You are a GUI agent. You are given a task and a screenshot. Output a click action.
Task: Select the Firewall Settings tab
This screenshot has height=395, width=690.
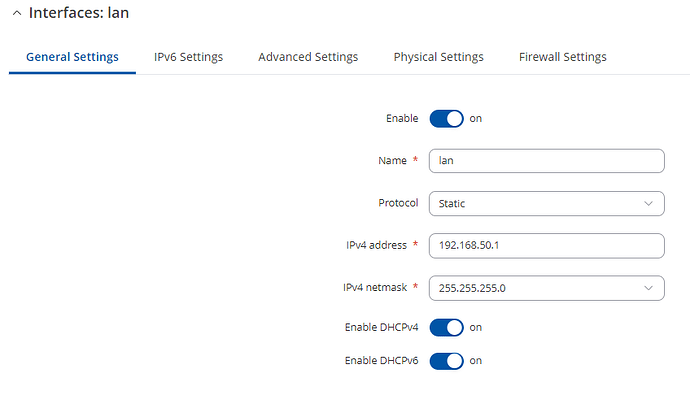pyautogui.click(x=562, y=57)
